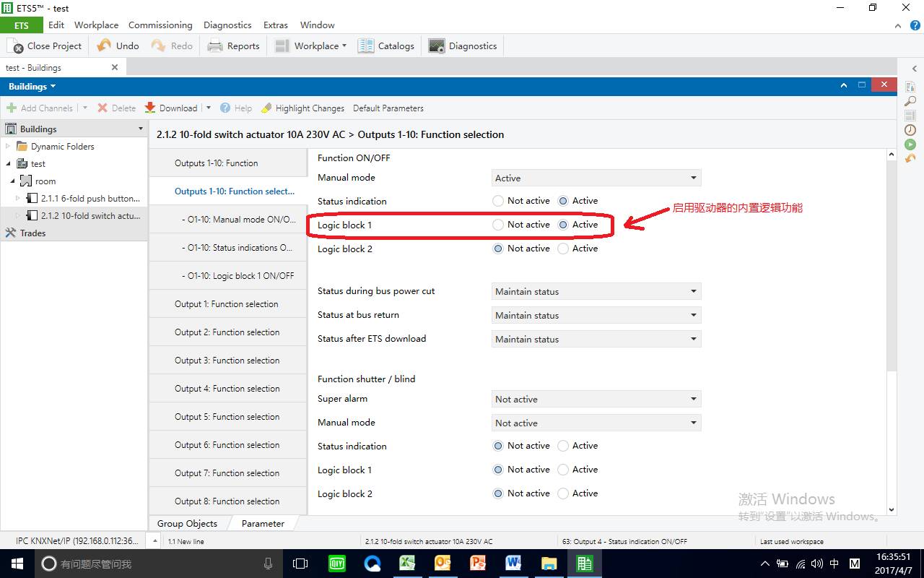Click the green ETS button
924x578 pixels.
(22, 25)
